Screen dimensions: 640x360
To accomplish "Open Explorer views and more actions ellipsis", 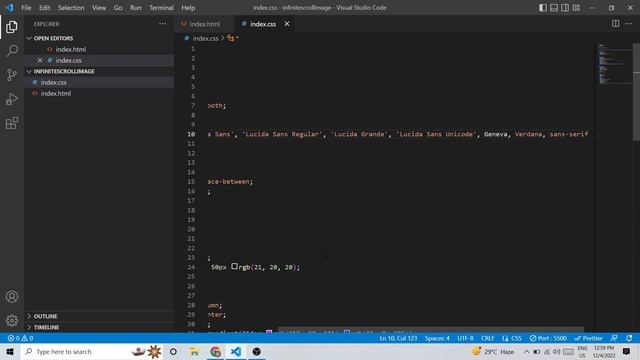I will [162, 24].
